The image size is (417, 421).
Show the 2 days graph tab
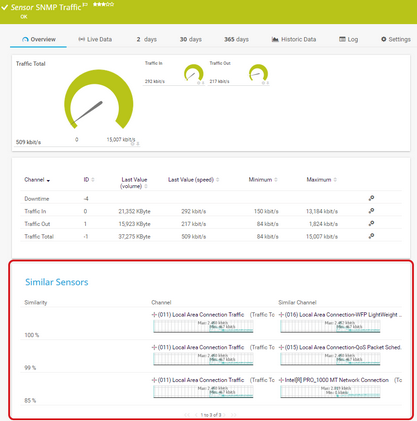click(146, 39)
